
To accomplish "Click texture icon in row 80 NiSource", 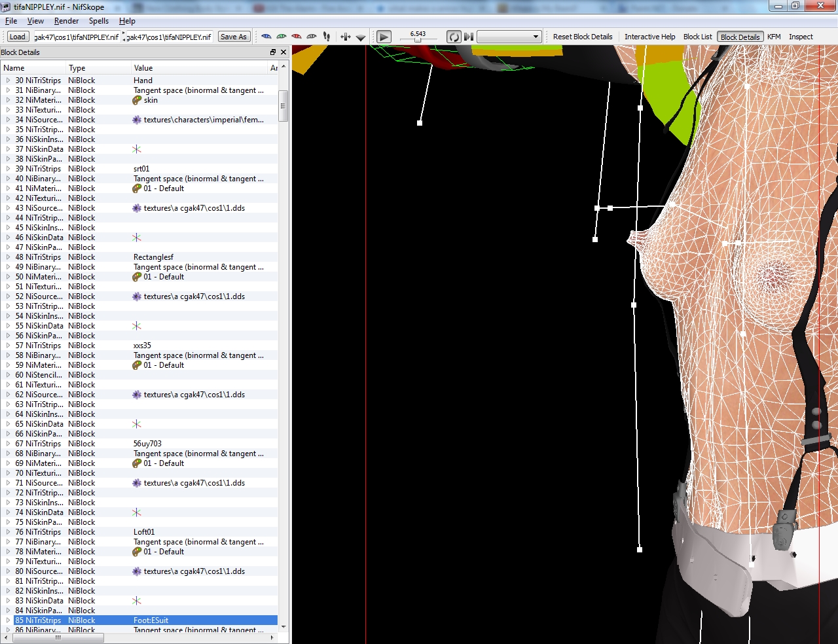I will 137,571.
